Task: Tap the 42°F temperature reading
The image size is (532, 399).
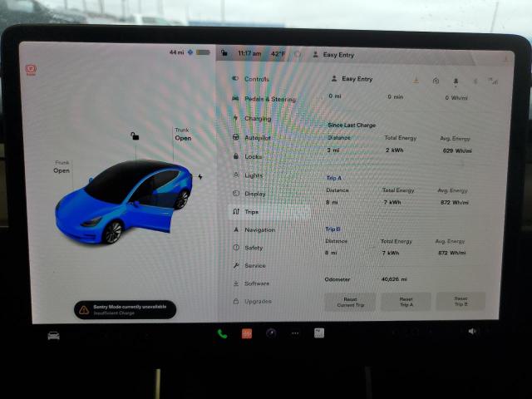Action: 278,53
